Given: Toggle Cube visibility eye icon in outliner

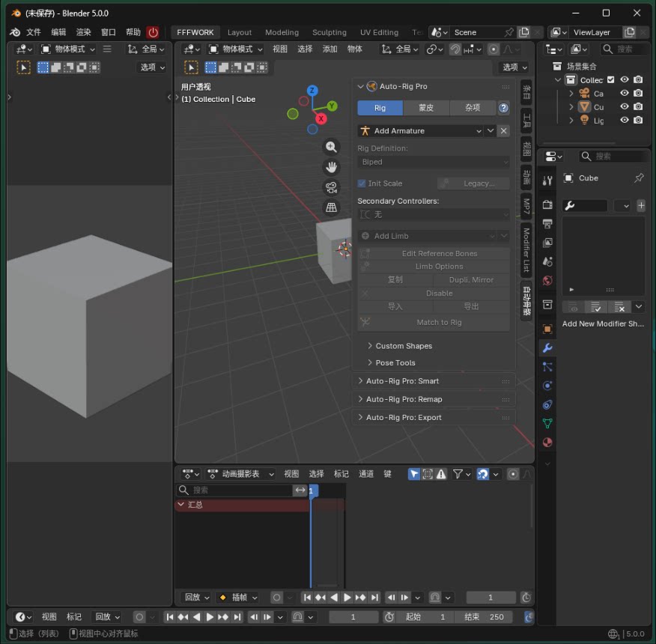Looking at the screenshot, I should click(624, 106).
